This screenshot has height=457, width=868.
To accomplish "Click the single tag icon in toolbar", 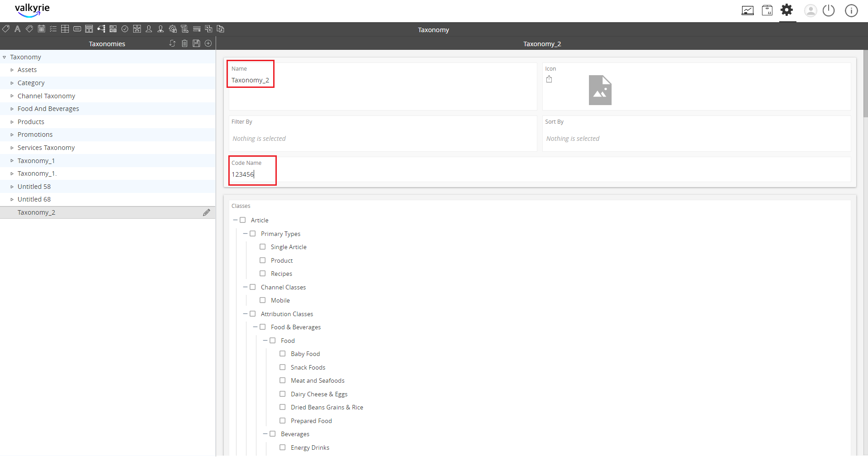I will coord(6,29).
